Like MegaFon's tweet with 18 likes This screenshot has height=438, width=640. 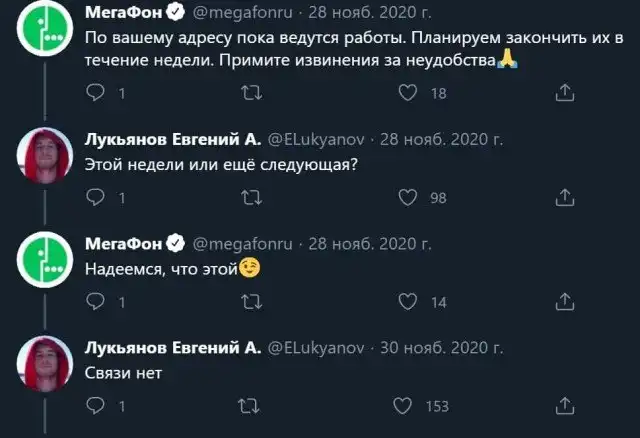pos(407,94)
